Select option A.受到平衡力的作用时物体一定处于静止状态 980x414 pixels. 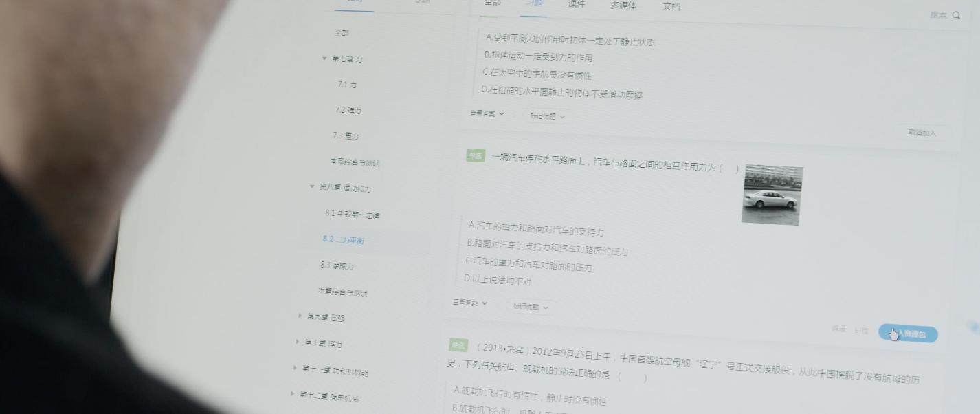pyautogui.click(x=570, y=40)
